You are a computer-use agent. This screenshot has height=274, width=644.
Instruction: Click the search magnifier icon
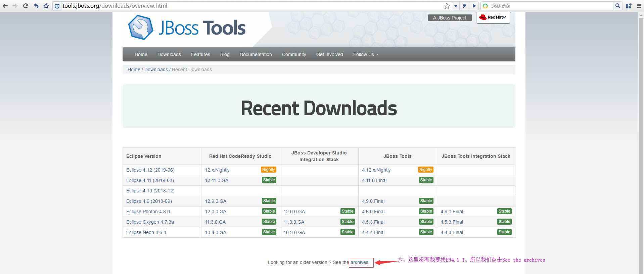click(618, 6)
